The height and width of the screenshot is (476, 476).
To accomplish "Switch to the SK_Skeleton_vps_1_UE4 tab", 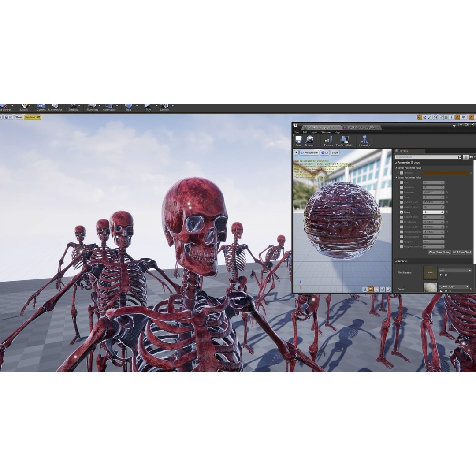I will [x=361, y=127].
